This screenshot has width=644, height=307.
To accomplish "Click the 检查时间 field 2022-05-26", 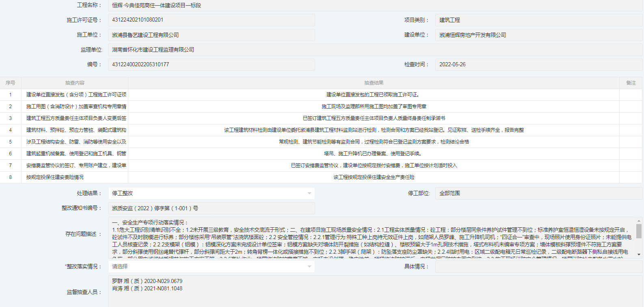I will (x=539, y=65).
